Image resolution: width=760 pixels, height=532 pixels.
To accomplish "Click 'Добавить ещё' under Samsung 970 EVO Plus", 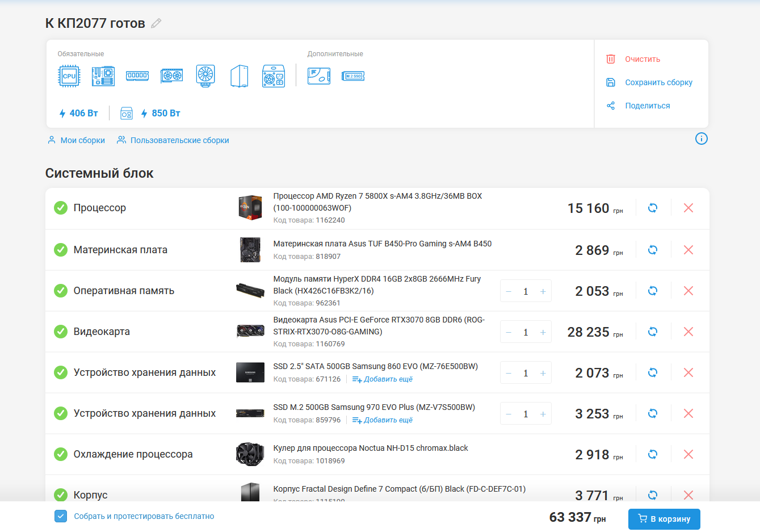I will [383, 420].
